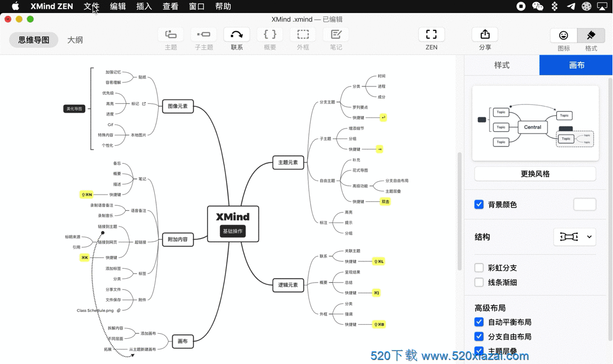Switch to the 样式 tab
This screenshot has width=613, height=364.
click(x=501, y=65)
